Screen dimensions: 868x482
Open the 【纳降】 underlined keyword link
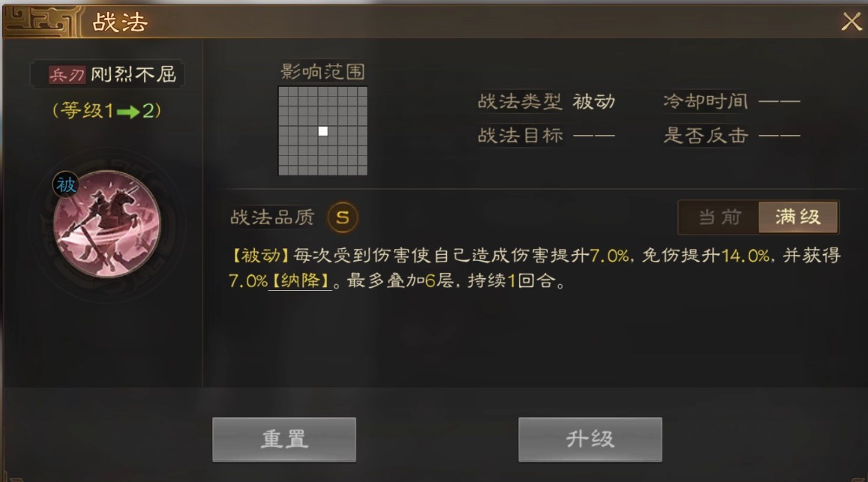pyautogui.click(x=300, y=281)
